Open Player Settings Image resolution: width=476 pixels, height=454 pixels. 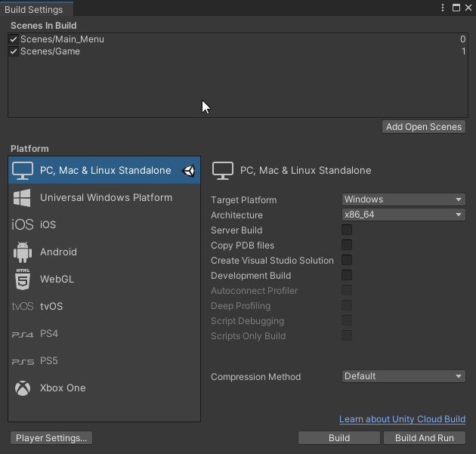pos(51,438)
